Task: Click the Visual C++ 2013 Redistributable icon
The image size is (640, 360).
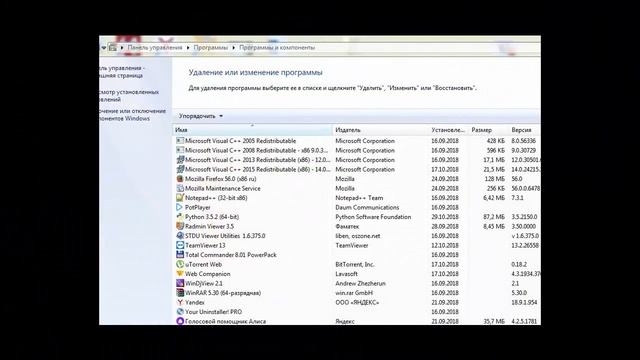Action: tap(180, 160)
